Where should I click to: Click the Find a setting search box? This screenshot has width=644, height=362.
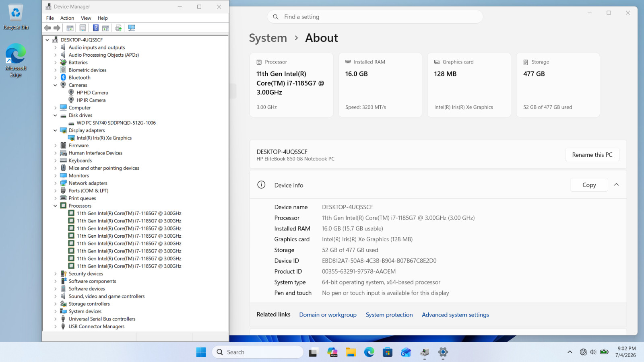[x=375, y=17]
